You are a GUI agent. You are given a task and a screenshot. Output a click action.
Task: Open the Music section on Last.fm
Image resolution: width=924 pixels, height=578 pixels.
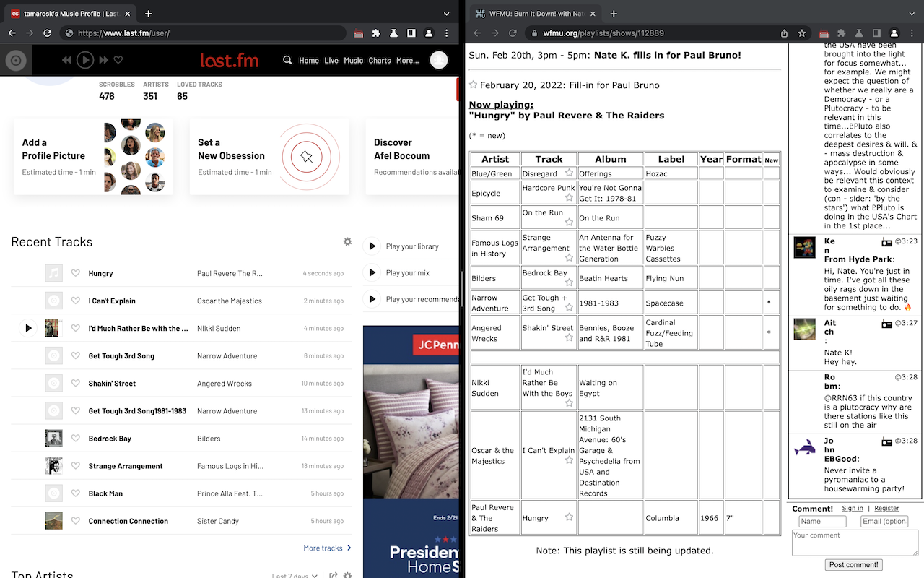[x=354, y=61]
